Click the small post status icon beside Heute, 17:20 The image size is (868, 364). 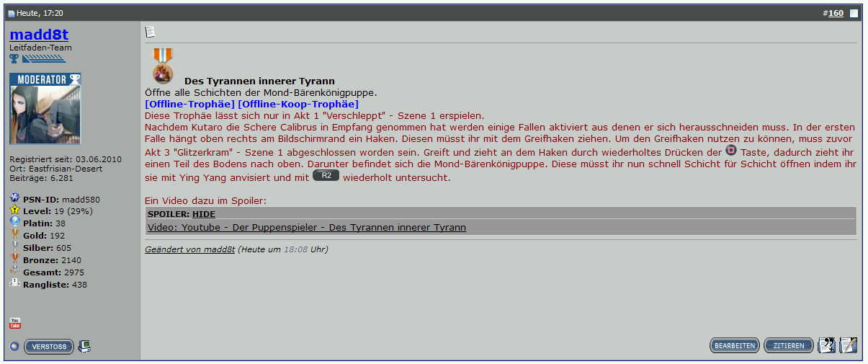pos(12,14)
